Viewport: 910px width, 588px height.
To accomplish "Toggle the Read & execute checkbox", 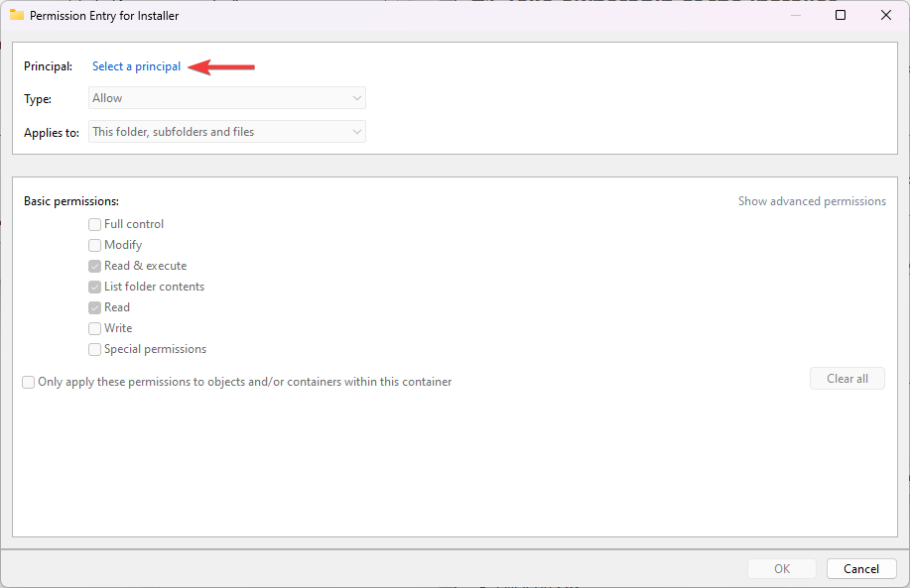I will [x=94, y=266].
